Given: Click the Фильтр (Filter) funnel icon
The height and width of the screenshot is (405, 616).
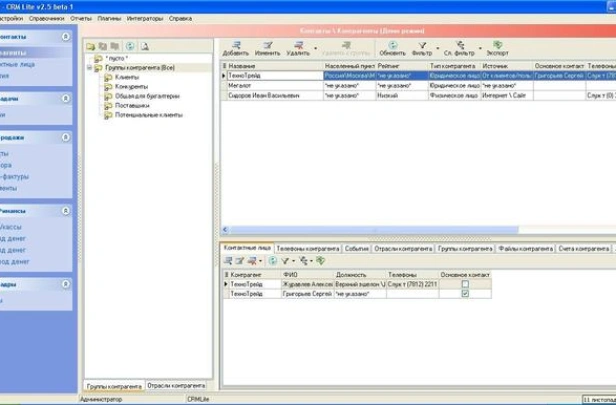Looking at the screenshot, I should [422, 46].
